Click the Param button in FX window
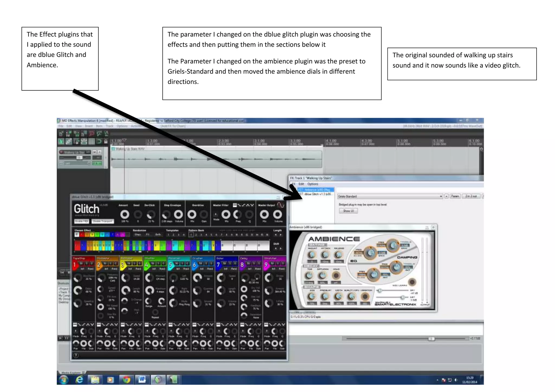Image resolution: width=555 pixels, height=392 pixels. tap(455, 196)
